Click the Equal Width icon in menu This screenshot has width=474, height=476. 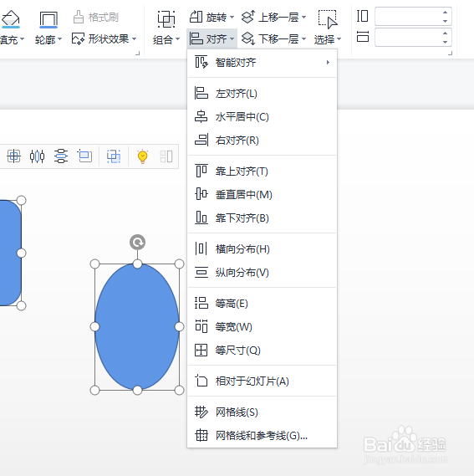[x=201, y=326]
